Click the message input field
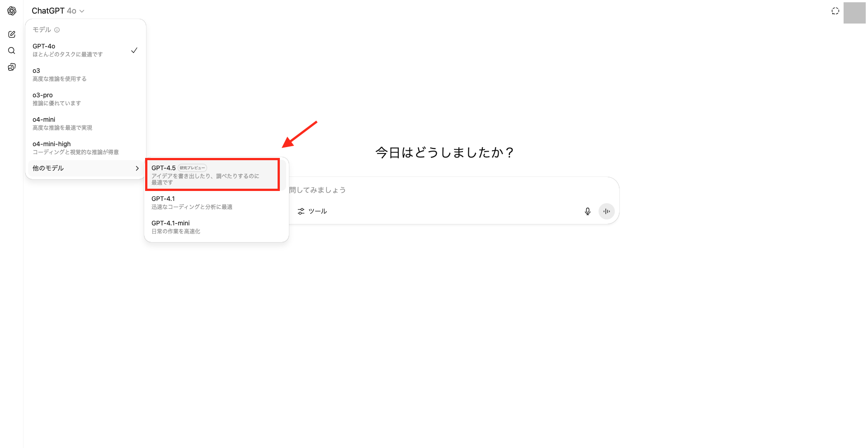The width and height of the screenshot is (868, 448). point(452,190)
